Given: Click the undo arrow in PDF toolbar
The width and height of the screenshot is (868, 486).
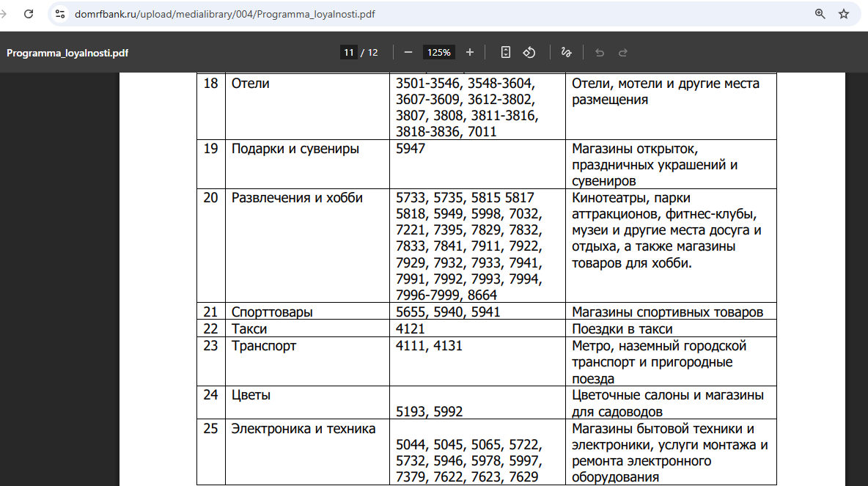Looking at the screenshot, I should 600,52.
